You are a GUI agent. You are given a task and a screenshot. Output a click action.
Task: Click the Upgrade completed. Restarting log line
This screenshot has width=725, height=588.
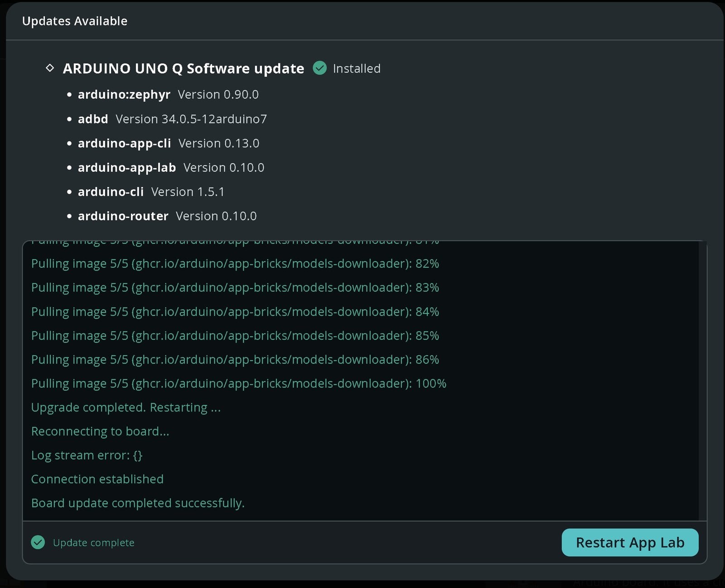click(x=126, y=408)
